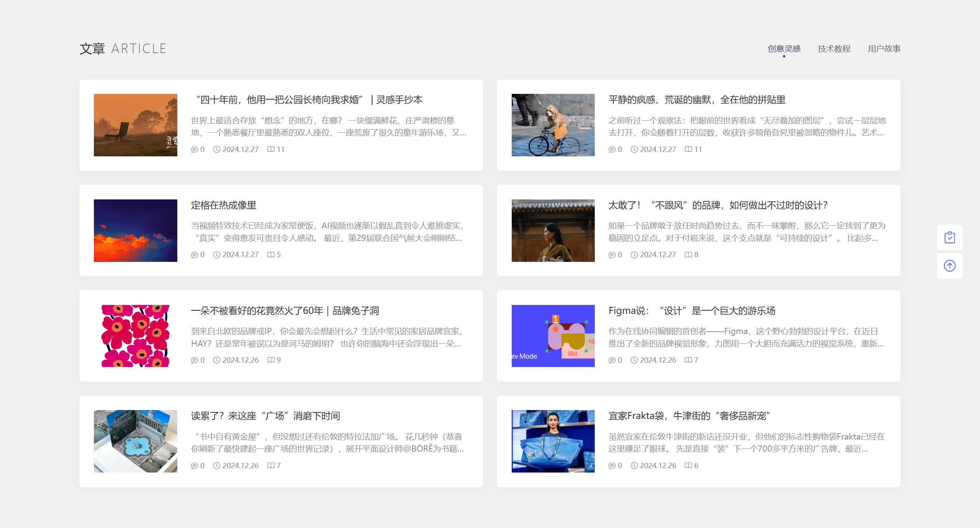Click the orange sunset bench thumbnail

click(135, 125)
